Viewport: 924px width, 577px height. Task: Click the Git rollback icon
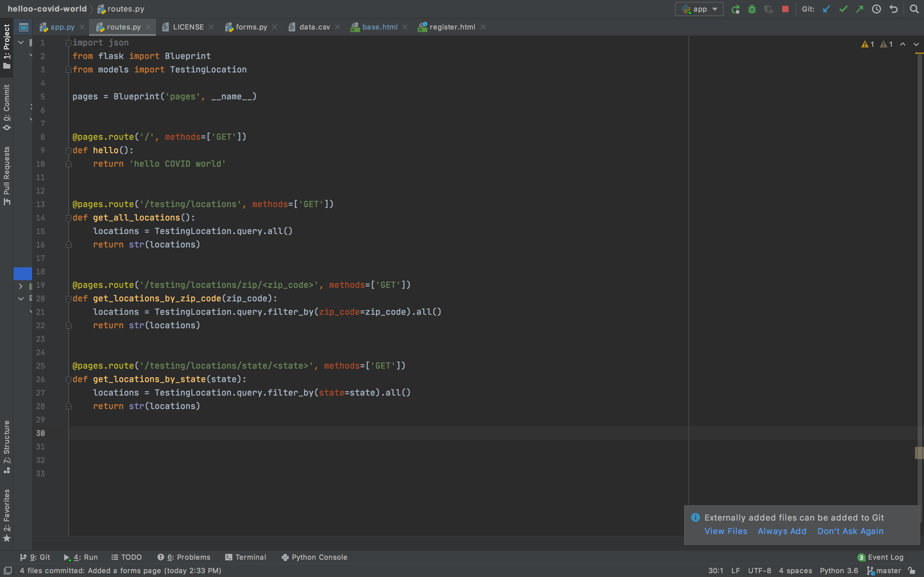894,9
